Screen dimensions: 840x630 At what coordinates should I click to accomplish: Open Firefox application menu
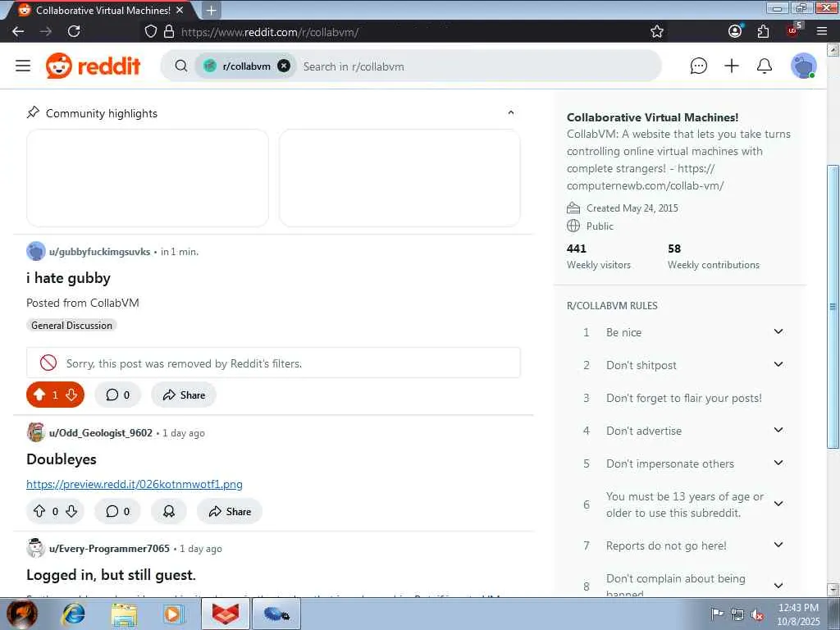click(822, 32)
